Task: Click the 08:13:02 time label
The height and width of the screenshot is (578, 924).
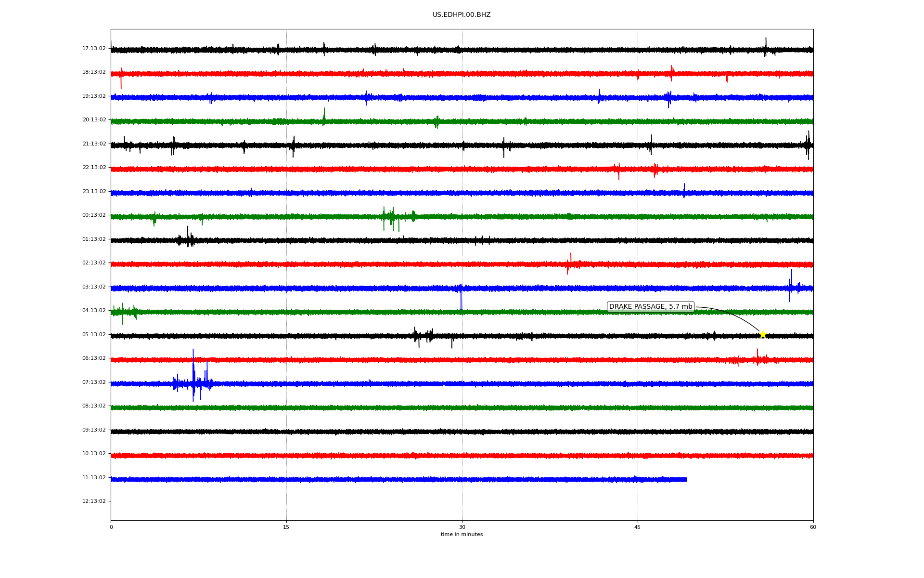Action: point(94,406)
